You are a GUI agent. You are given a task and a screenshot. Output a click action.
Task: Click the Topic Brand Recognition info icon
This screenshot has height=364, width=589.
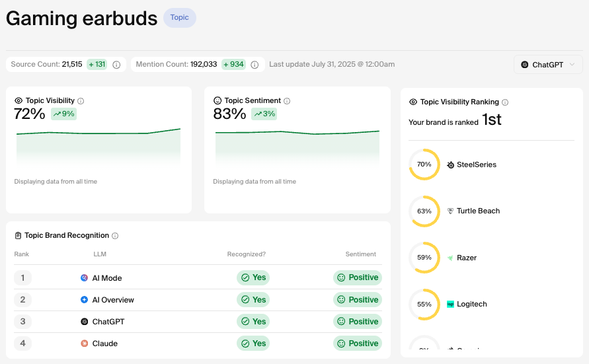[x=115, y=236]
